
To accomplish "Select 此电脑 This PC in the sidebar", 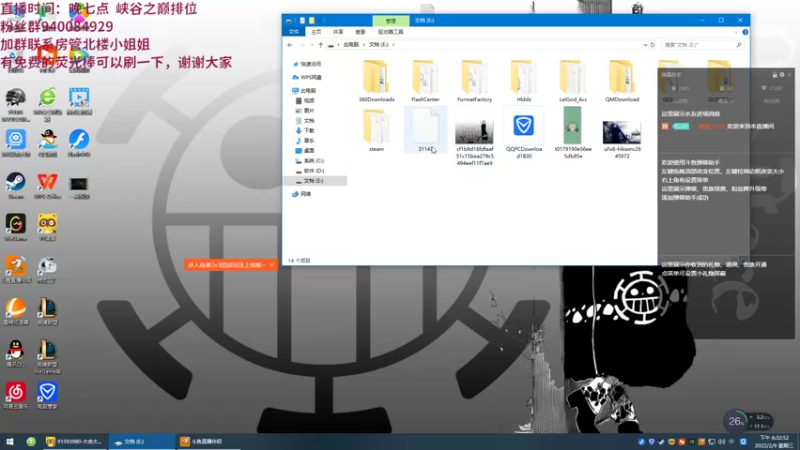I will tap(304, 91).
